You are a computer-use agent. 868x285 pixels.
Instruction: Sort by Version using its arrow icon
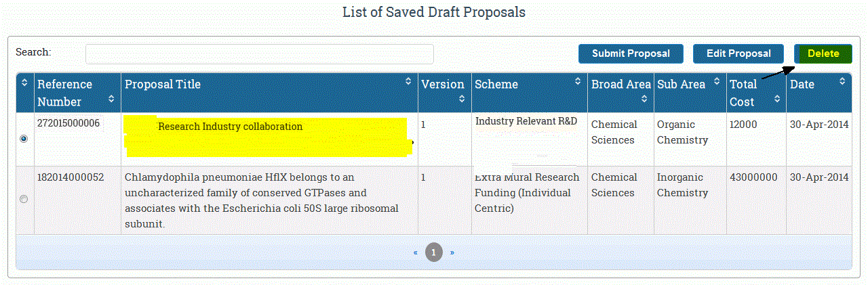point(462,100)
